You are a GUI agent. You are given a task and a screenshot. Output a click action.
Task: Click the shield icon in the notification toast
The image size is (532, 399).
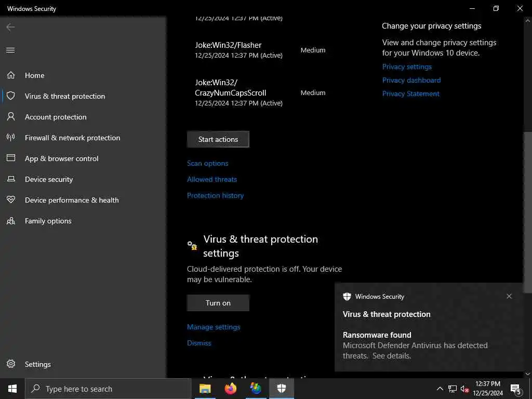click(x=347, y=296)
